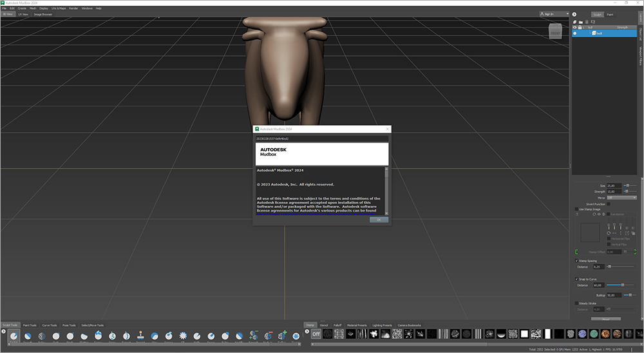Click the Off stamp button
This screenshot has height=353, width=644.
(x=316, y=334)
